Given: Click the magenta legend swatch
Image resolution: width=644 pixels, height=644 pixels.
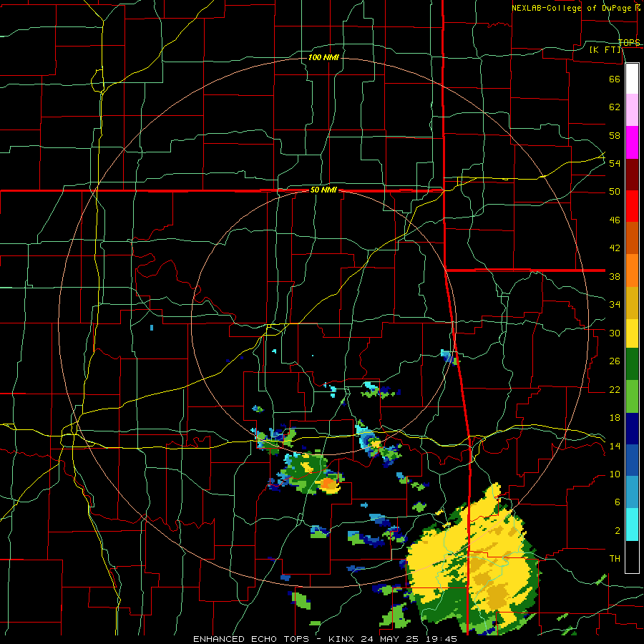Looking at the screenshot, I should (x=632, y=142).
